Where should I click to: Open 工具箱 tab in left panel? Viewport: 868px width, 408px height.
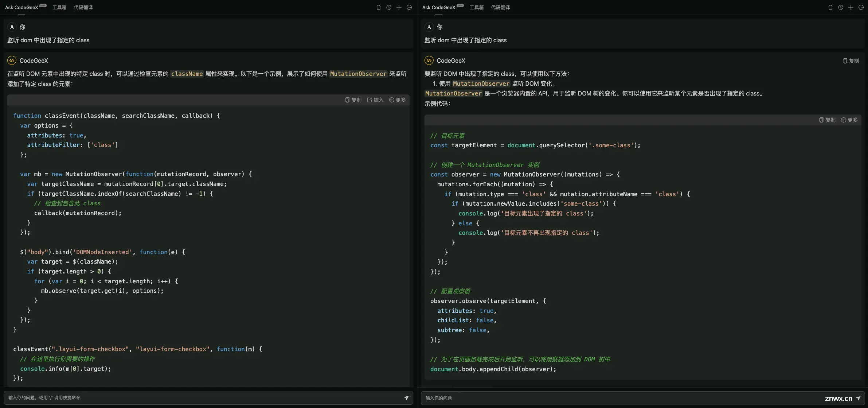(x=59, y=7)
